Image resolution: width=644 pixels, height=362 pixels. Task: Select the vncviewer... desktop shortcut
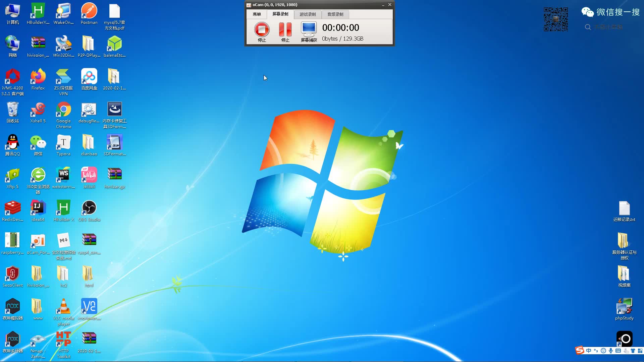tap(89, 310)
